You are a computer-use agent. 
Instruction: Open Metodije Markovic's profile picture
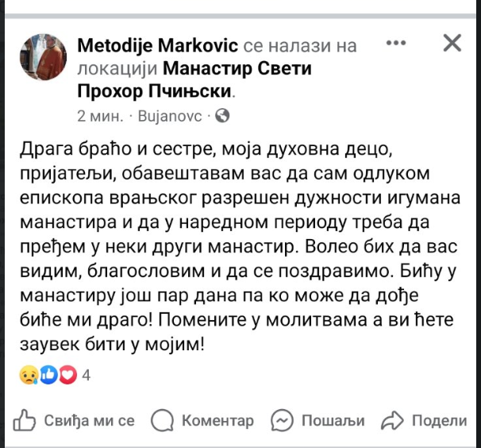(x=43, y=57)
